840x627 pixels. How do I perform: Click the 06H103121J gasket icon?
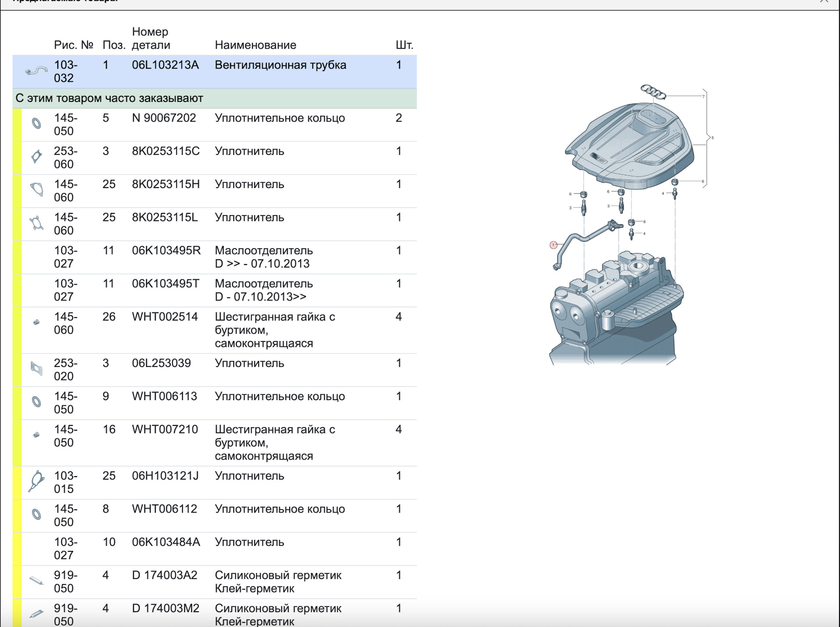[36, 481]
